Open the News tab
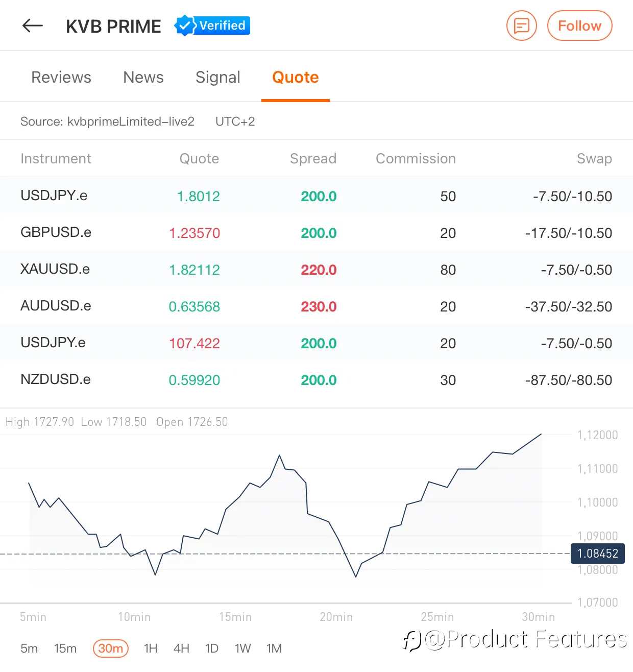 point(143,77)
